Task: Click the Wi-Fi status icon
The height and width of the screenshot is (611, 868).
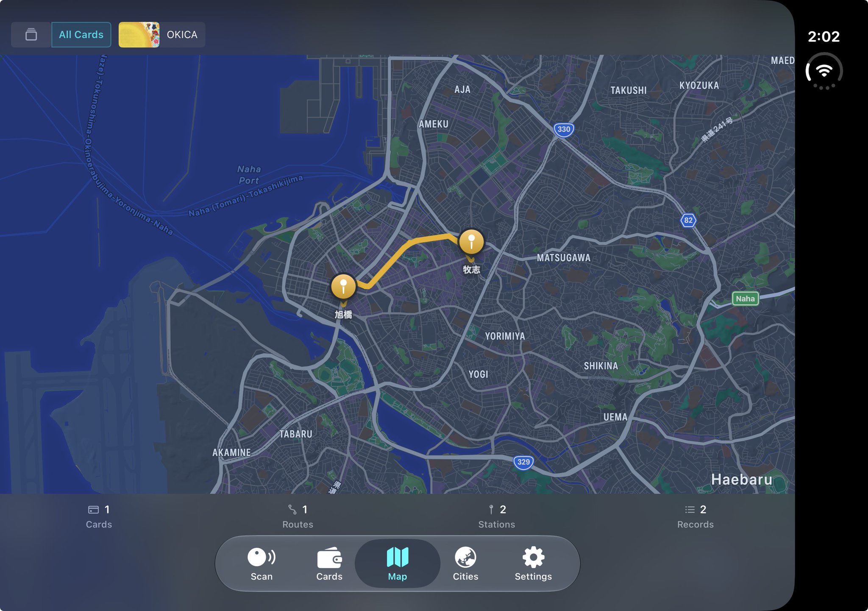Action: pos(824,71)
